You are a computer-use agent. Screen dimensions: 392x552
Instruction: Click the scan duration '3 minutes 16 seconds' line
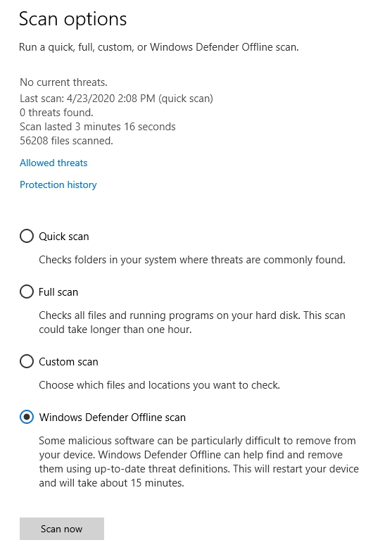97,127
